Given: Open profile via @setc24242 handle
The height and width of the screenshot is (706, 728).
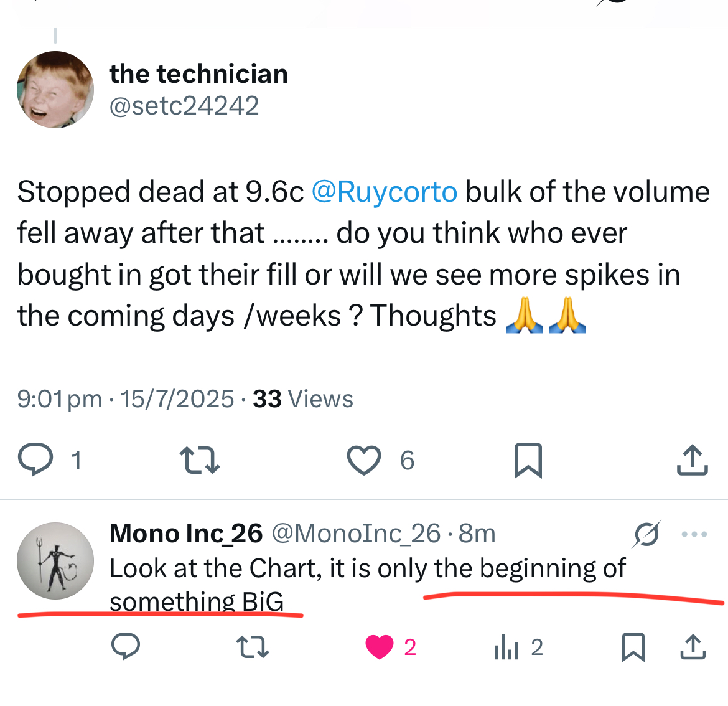Looking at the screenshot, I should (184, 106).
